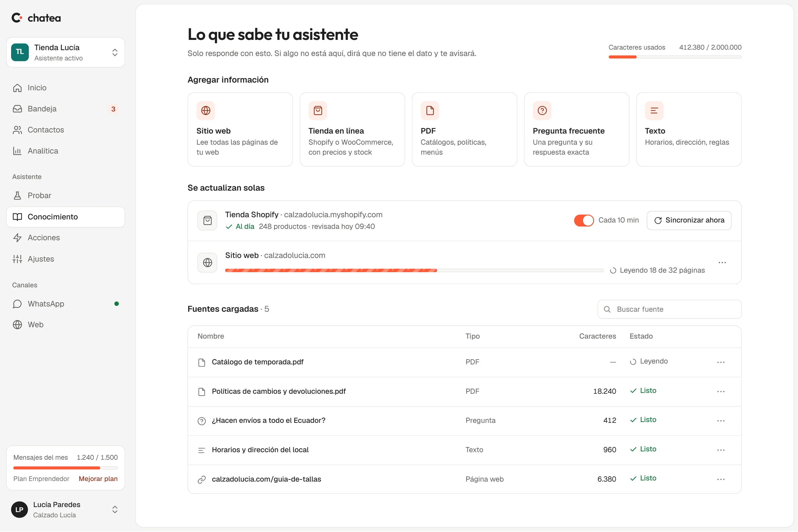Open Contactos in the sidebar

click(x=65, y=130)
